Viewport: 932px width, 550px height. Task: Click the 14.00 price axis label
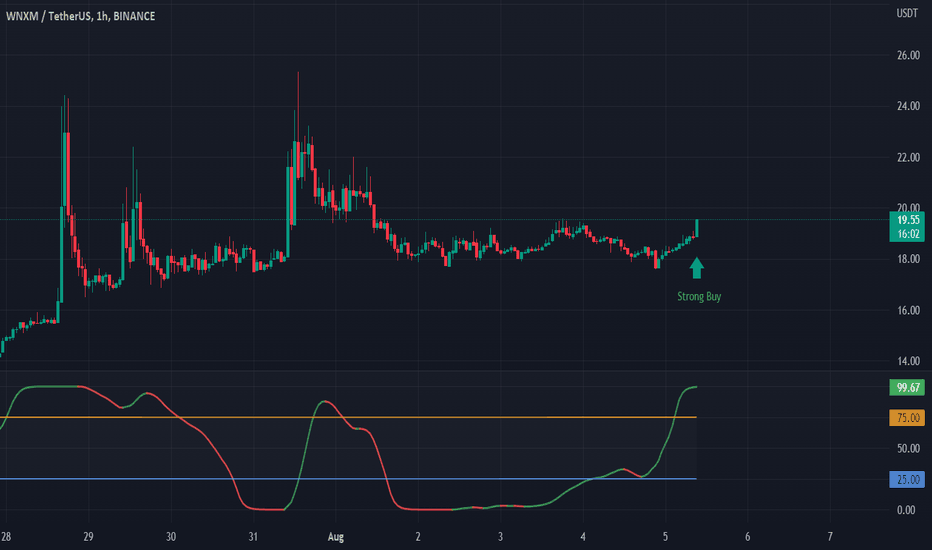[908, 361]
